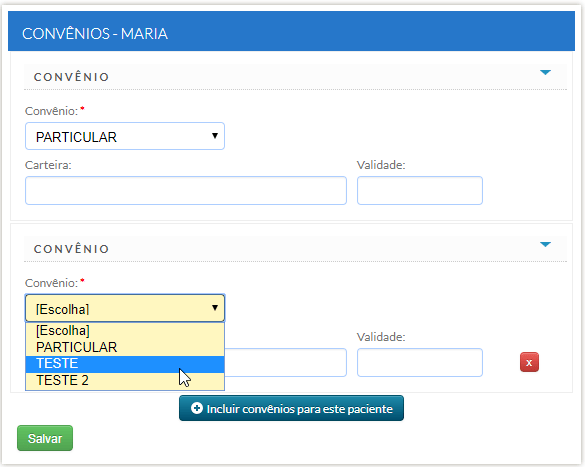Pick the [Escolha] option in the open list
Screen dimensions: 585x467
[x=125, y=331]
